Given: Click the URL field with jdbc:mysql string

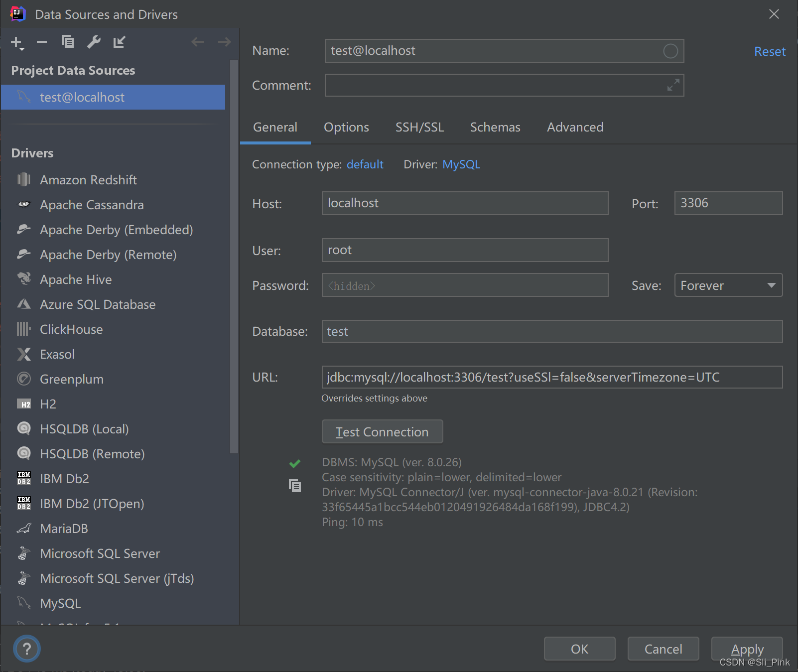Looking at the screenshot, I should pyautogui.click(x=552, y=377).
